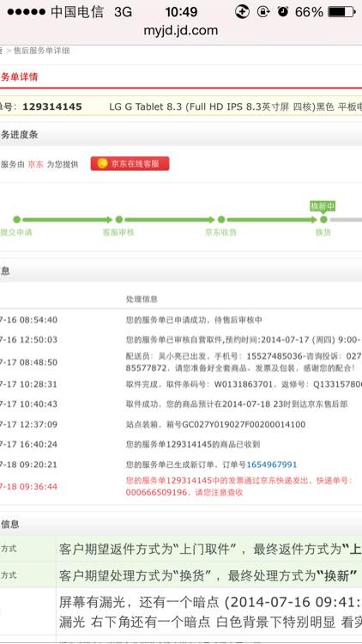This screenshot has width=362, height=644.
Task: Select the 客服审核 progress step dot
Action: click(x=119, y=220)
